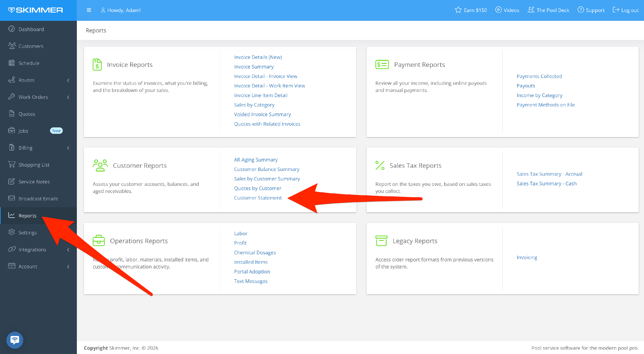The width and height of the screenshot is (644, 354).
Task: Click The Pool Deck icon
Action: pyautogui.click(x=531, y=10)
